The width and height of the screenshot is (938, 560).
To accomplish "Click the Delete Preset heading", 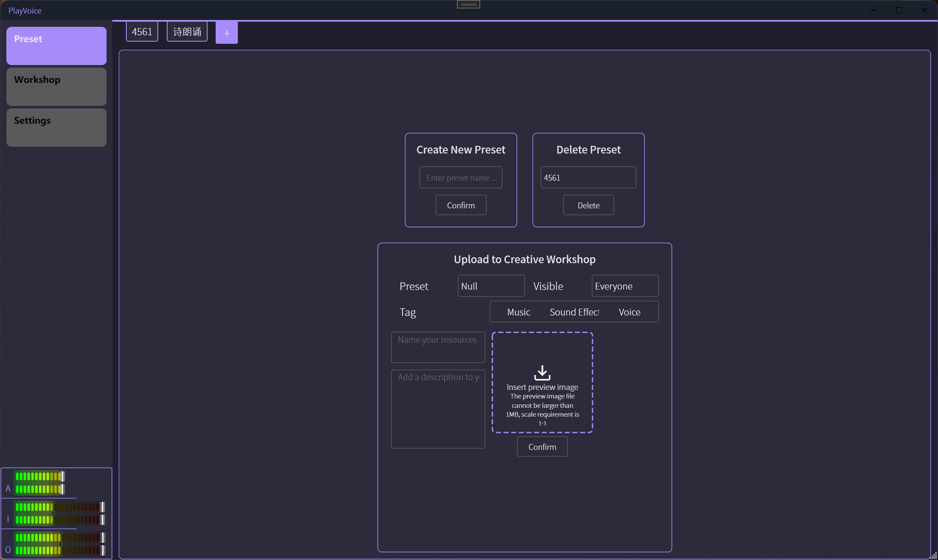I will click(x=589, y=150).
